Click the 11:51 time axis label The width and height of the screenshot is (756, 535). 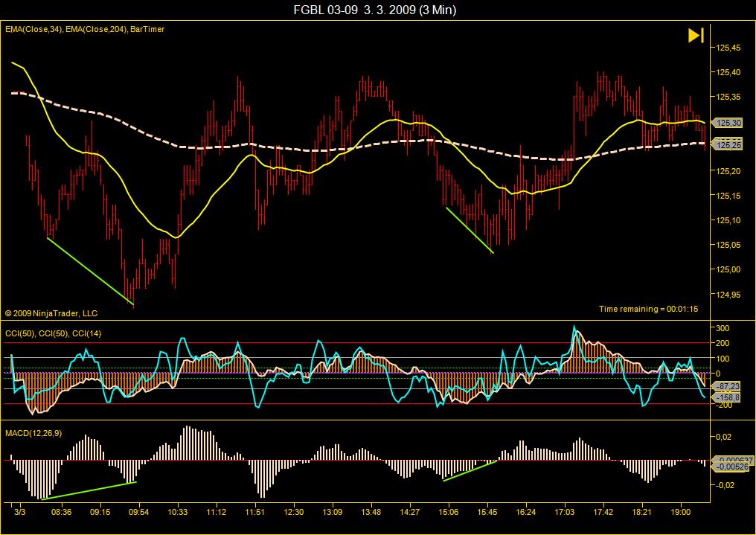(x=254, y=512)
